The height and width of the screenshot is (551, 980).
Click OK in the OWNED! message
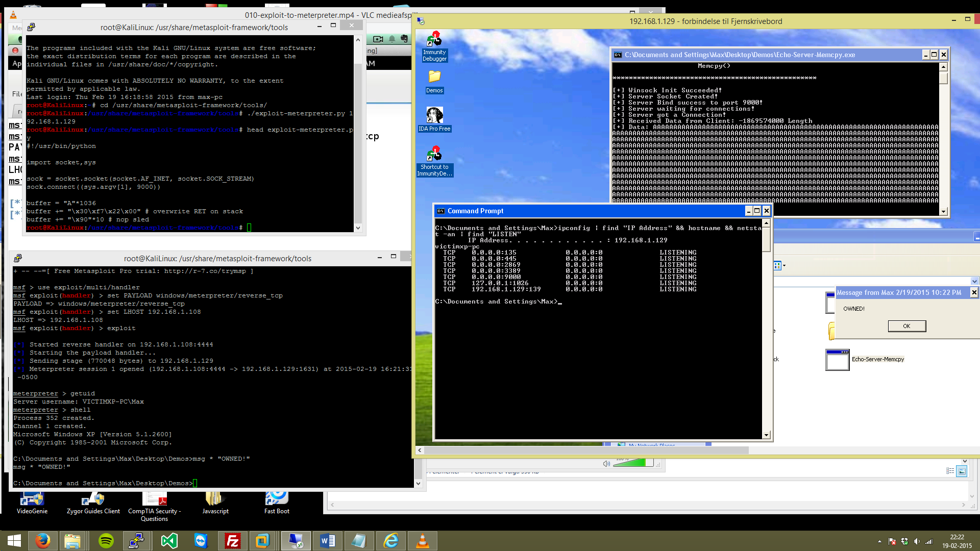pos(906,326)
